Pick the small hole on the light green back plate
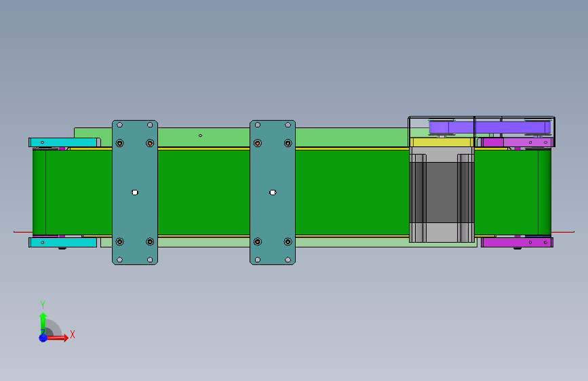Viewport: 588px width, 381px height. point(200,136)
